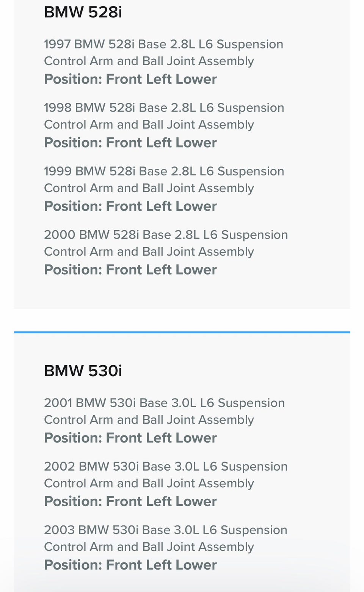Image resolution: width=364 pixels, height=592 pixels.
Task: Click the Position text under 2001 530i
Action: [x=130, y=438]
